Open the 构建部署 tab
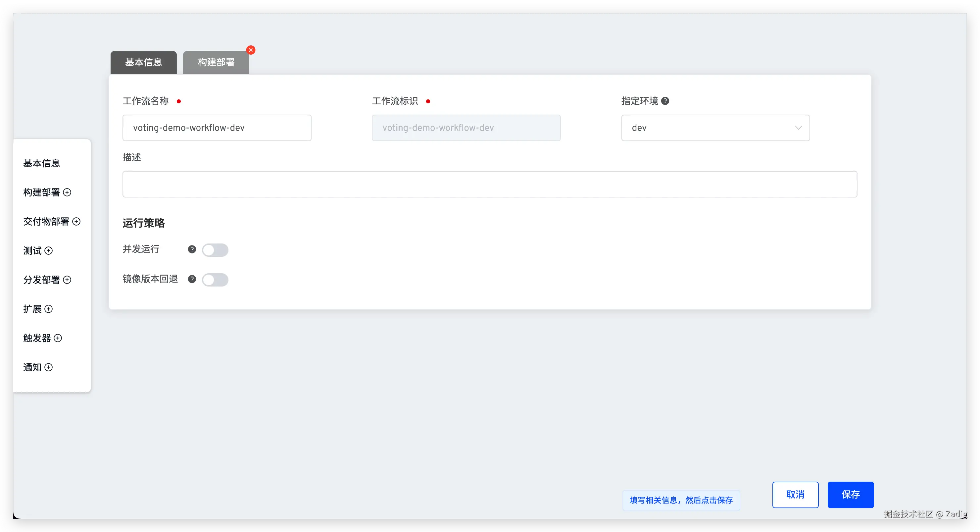 pyautogui.click(x=216, y=62)
